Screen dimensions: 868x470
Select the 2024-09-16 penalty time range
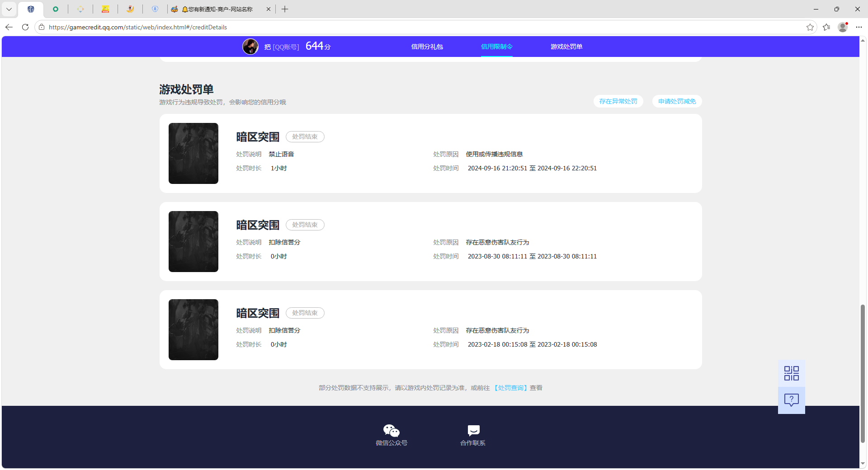pyautogui.click(x=532, y=168)
